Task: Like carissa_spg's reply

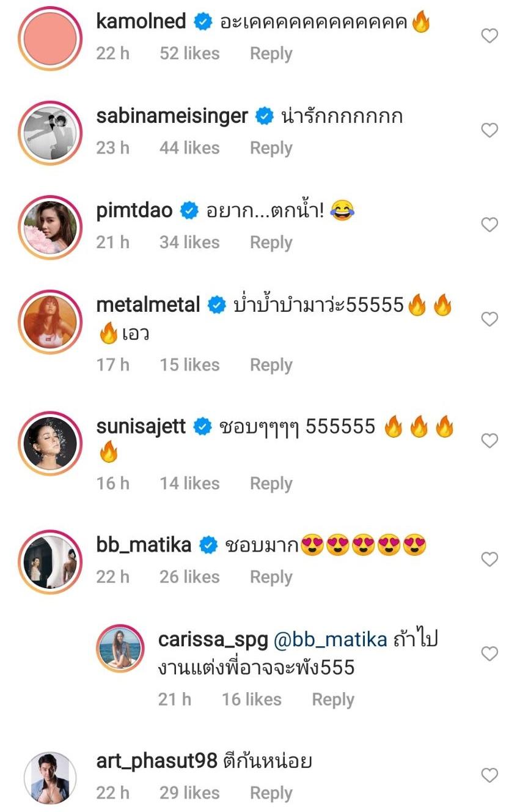Action: coord(489,654)
